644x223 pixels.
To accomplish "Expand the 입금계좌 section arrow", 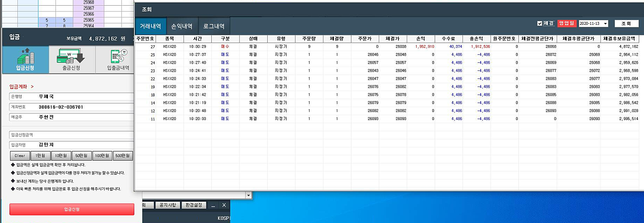I will coord(32,87).
